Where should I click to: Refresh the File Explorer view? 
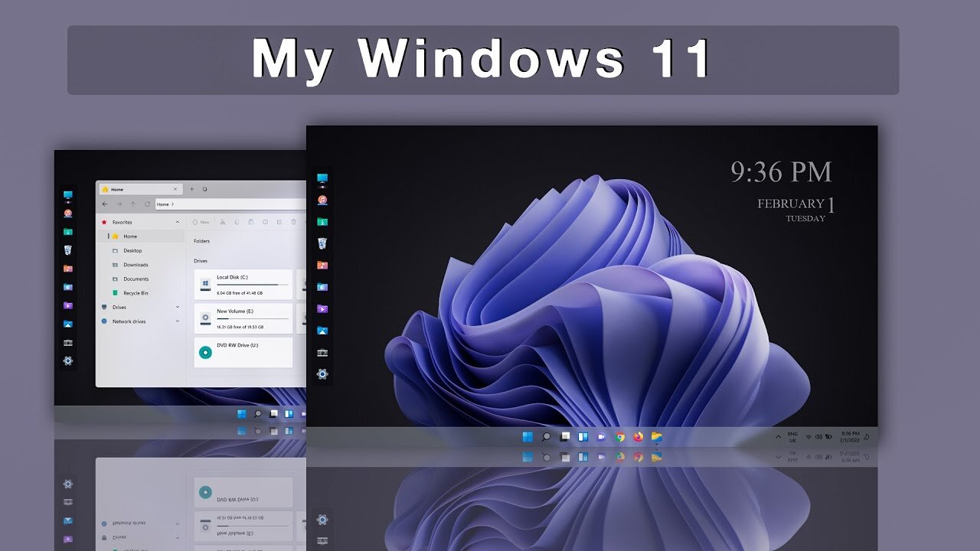pos(147,204)
